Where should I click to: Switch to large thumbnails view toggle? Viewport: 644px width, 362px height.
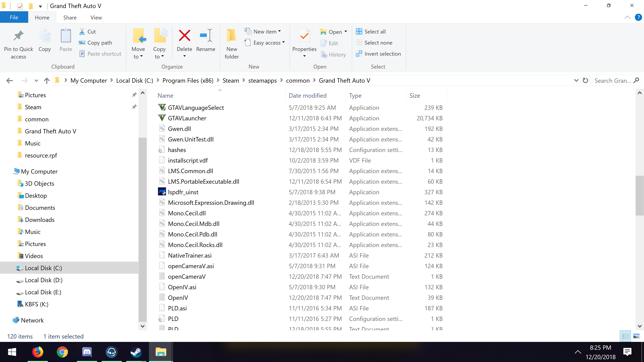click(x=636, y=336)
